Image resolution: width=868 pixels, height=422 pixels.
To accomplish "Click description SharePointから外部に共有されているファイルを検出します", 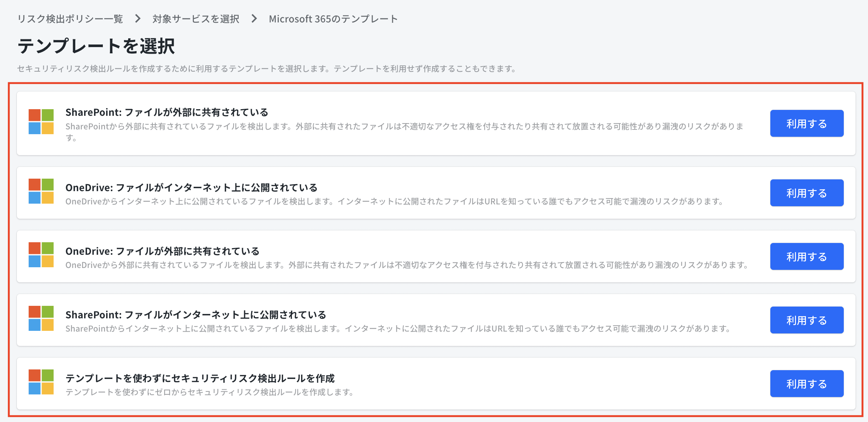I will (x=404, y=132).
